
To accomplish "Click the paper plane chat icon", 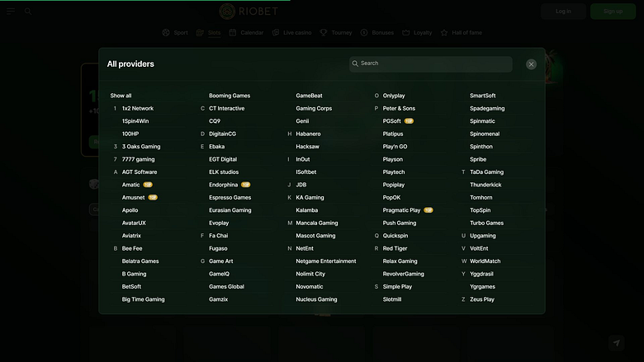I will click(617, 343).
